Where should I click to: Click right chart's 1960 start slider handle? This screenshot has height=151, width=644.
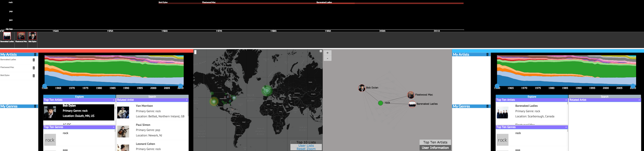pos(497,86)
